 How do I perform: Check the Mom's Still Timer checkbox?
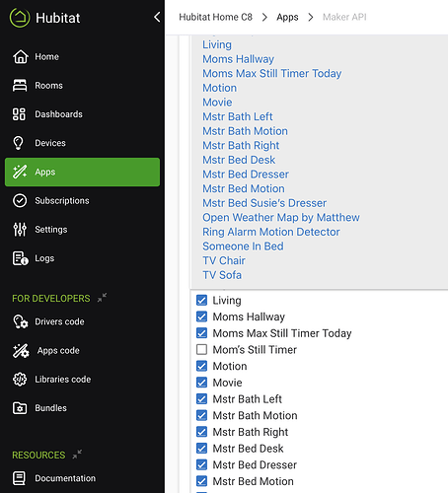pyautogui.click(x=201, y=349)
